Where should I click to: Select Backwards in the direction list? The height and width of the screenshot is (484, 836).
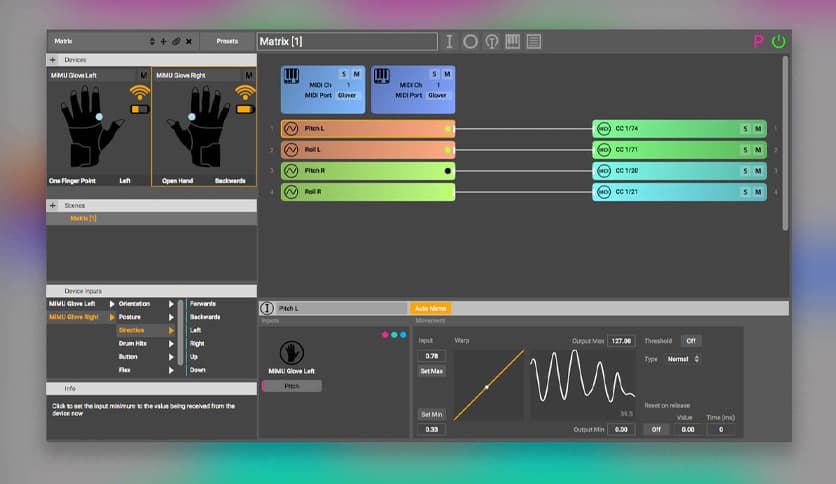pos(205,317)
